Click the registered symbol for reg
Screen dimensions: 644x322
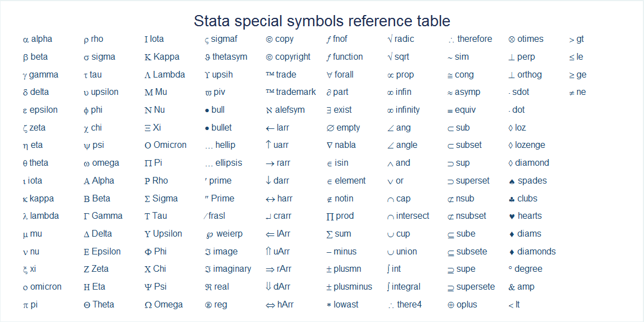[x=208, y=305]
